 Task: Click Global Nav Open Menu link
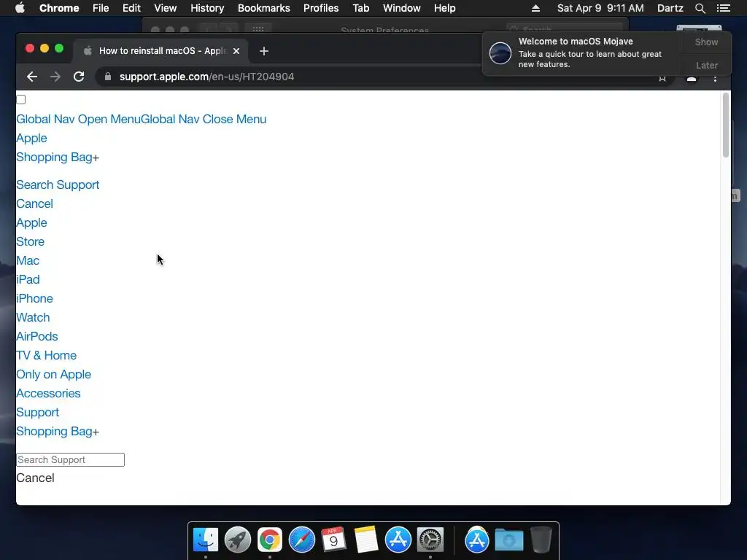(x=78, y=119)
